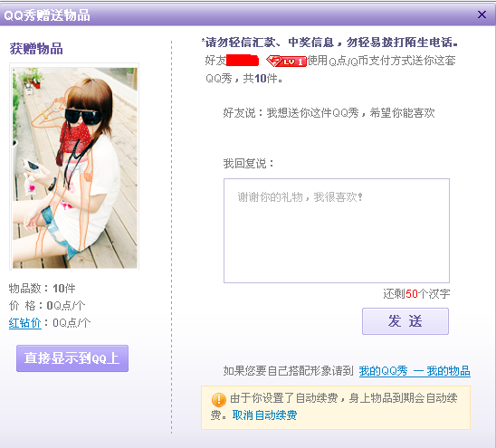Image resolution: width=496 pixels, height=448 pixels.
Task: Click the 还剩50个汉字 character counter
Action: 416,294
